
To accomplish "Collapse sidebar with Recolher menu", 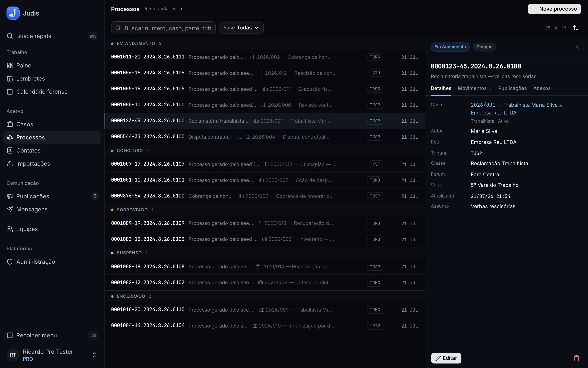I will click(52, 335).
